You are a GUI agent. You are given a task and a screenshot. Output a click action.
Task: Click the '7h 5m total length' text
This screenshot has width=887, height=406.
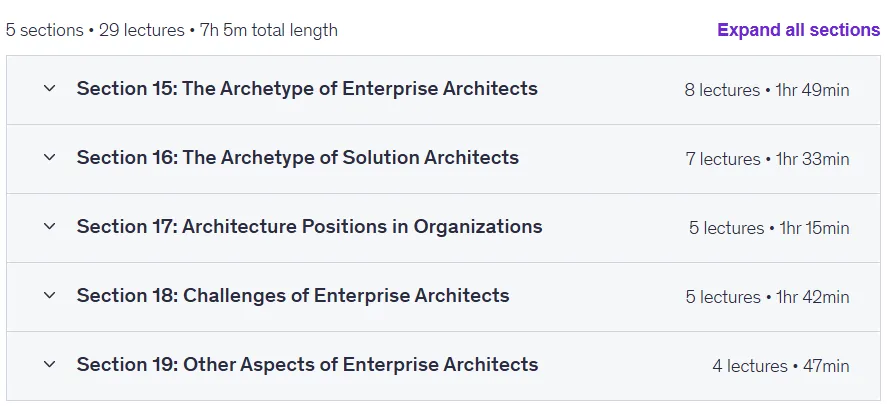tap(269, 30)
